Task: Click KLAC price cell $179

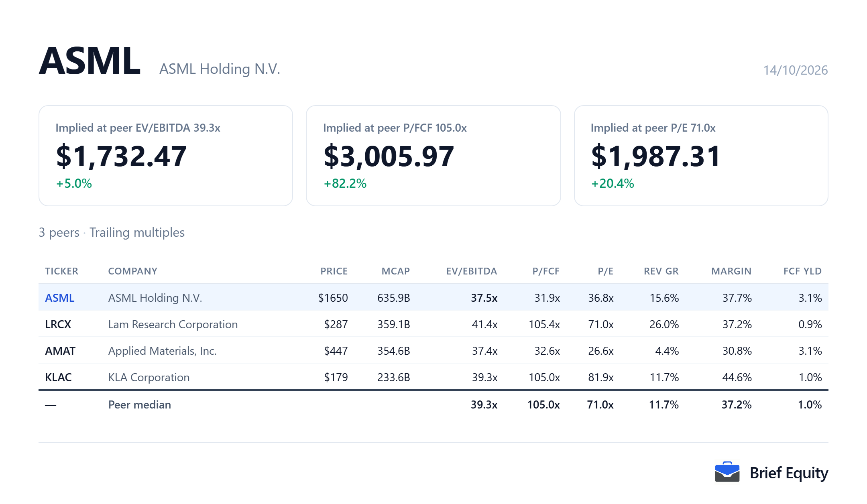Action: (x=336, y=377)
